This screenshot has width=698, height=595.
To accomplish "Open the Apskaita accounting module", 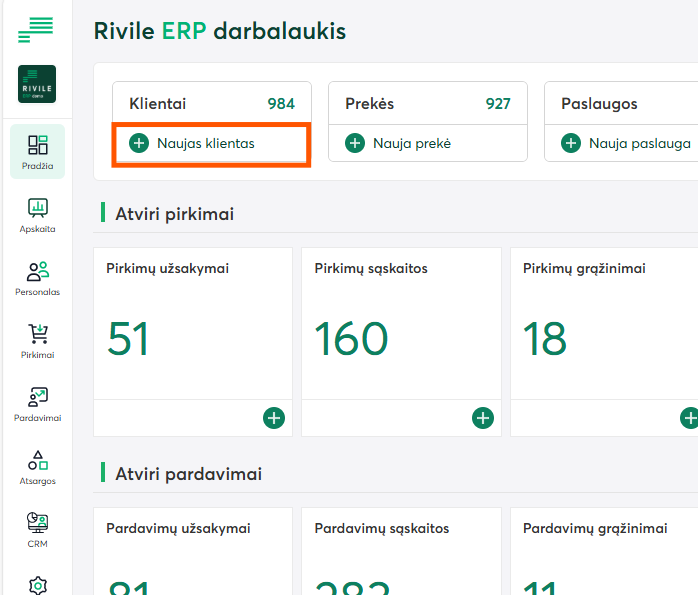I will tap(37, 215).
